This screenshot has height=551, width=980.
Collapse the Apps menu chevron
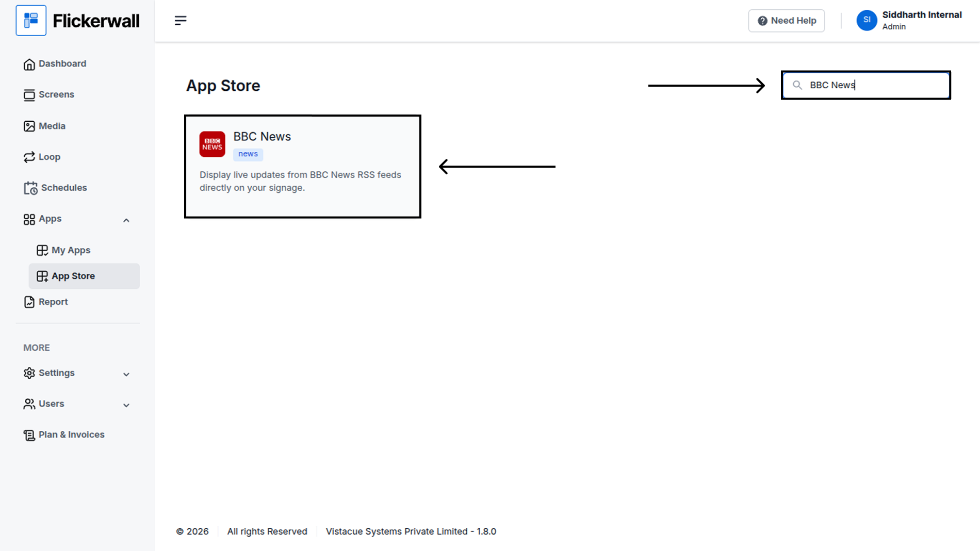(126, 220)
